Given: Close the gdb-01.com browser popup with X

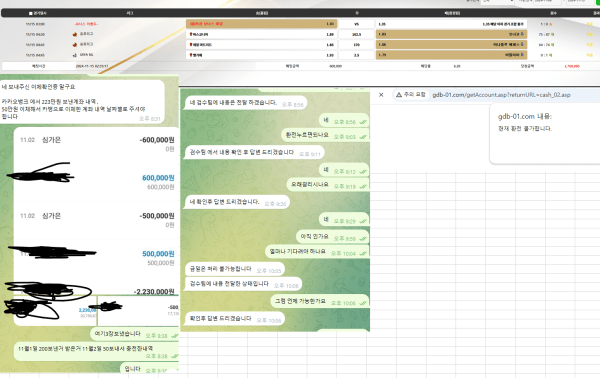Looking at the screenshot, I should (381, 95).
